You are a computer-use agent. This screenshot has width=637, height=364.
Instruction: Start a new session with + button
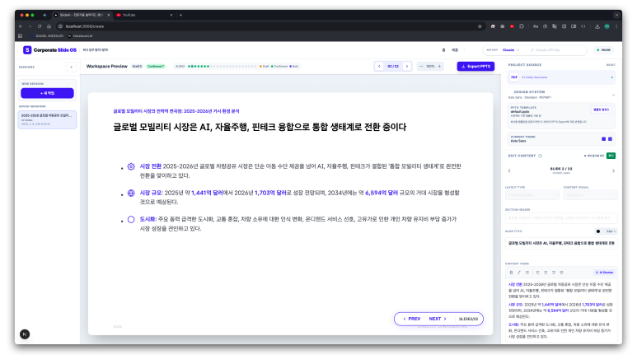tap(47, 93)
